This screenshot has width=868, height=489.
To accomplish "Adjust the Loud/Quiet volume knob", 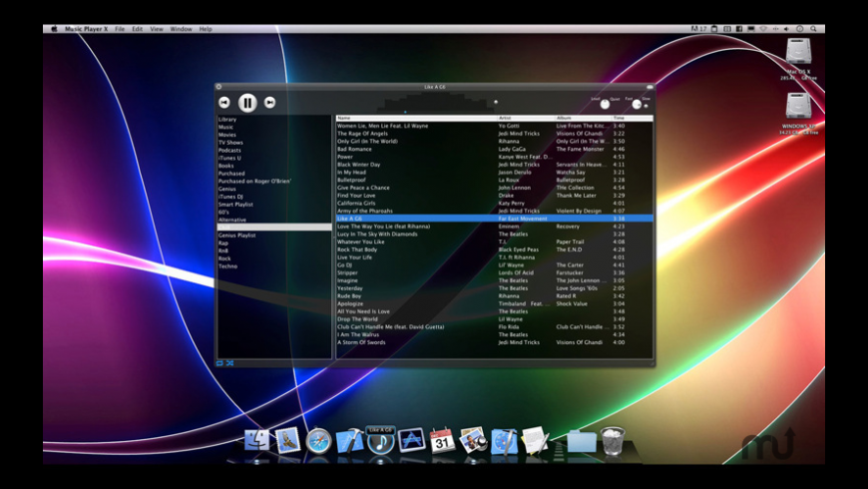I will click(605, 104).
